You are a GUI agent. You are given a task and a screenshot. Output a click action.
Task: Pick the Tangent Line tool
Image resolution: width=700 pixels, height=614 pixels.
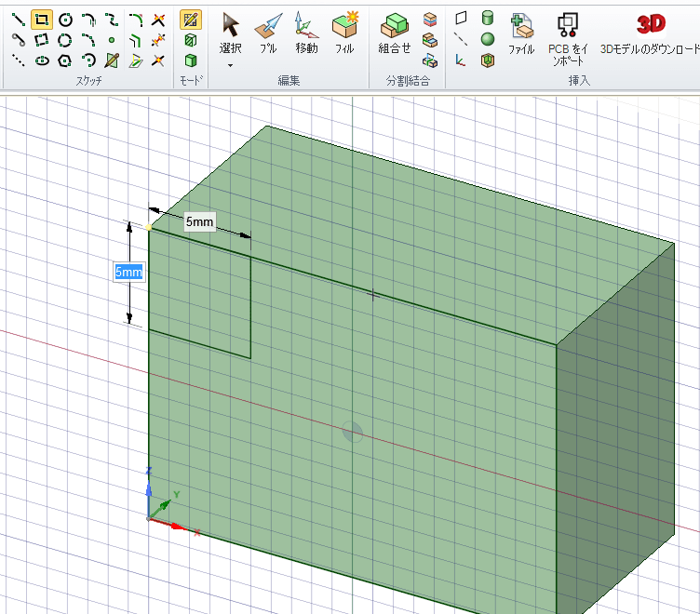click(18, 40)
